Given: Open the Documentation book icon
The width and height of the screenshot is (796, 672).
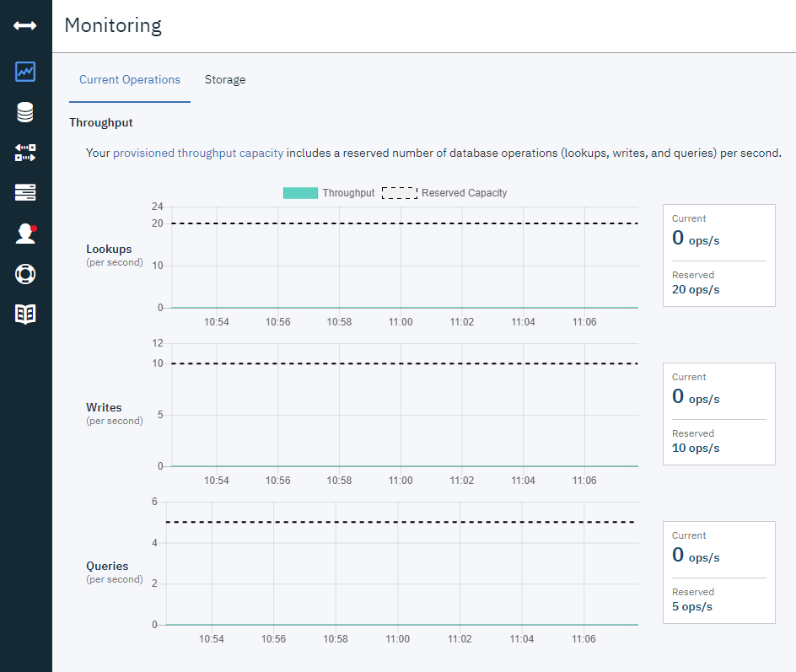Looking at the screenshot, I should coord(24,314).
